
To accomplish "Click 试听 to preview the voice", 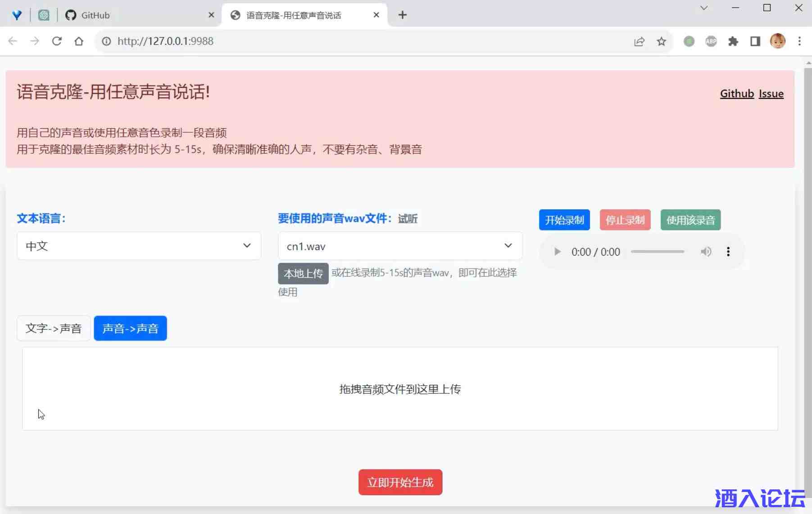I will point(408,219).
